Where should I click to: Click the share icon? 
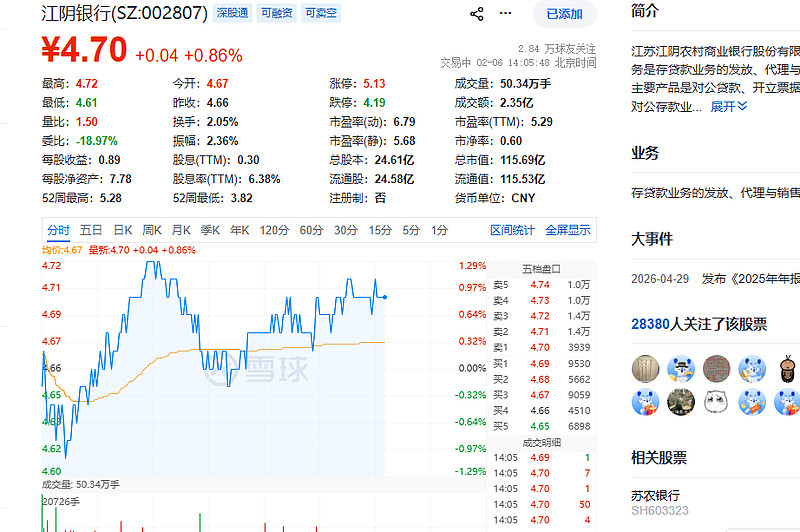point(477,14)
